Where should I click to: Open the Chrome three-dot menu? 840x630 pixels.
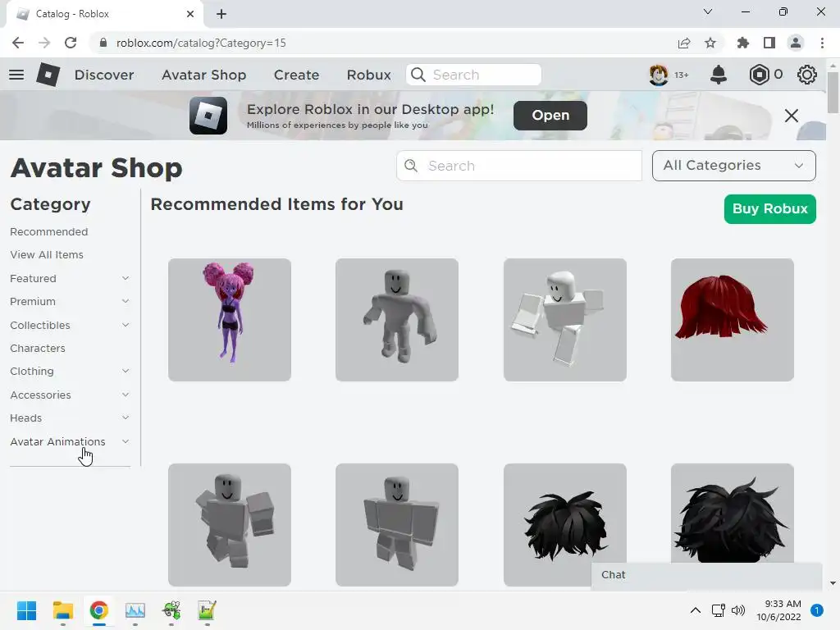[x=822, y=43]
